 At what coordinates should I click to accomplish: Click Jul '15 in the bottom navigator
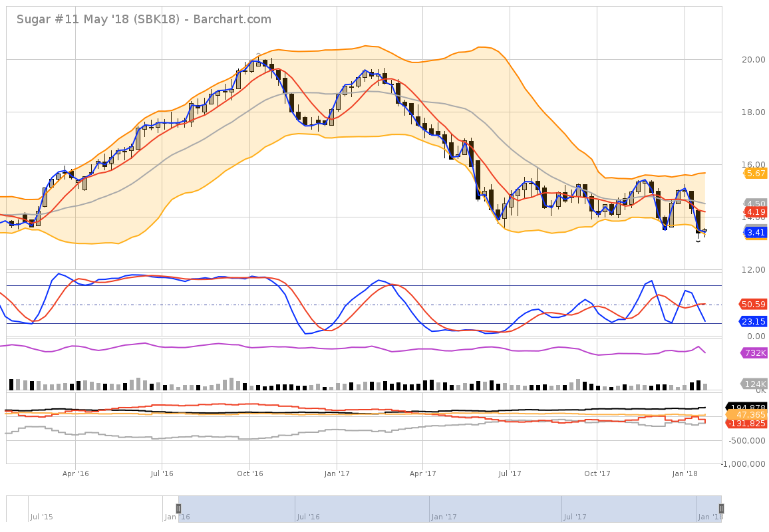tap(42, 517)
